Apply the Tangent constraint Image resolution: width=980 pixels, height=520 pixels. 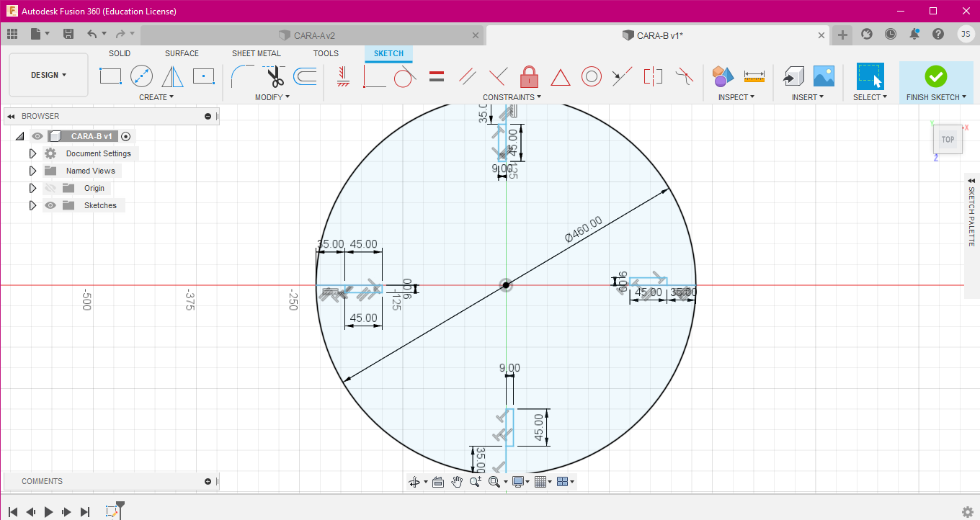coord(405,76)
